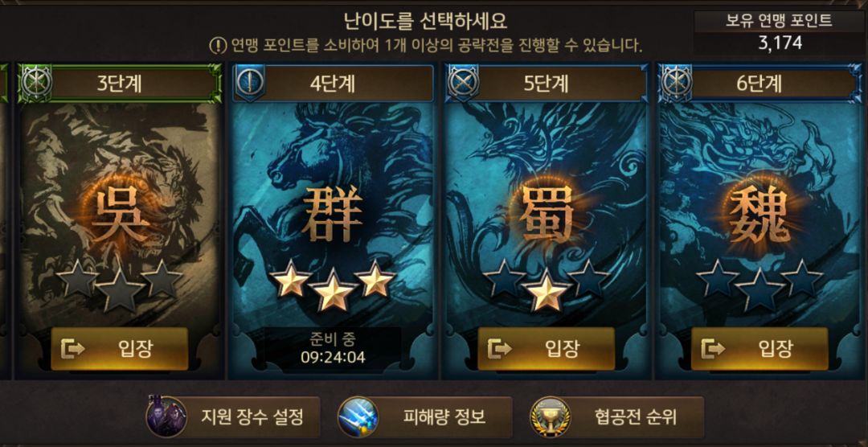
Task: Enter the 3단계 stage with 입장 button
Action: tap(120, 348)
